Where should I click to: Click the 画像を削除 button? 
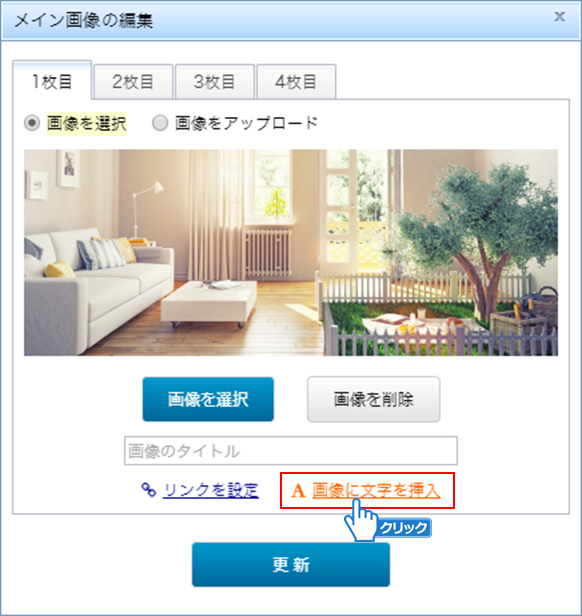(x=373, y=399)
